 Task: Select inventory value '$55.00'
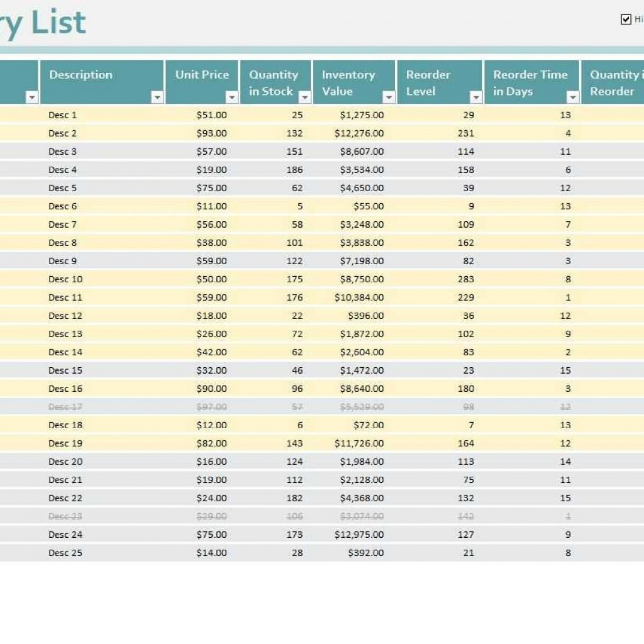369,206
